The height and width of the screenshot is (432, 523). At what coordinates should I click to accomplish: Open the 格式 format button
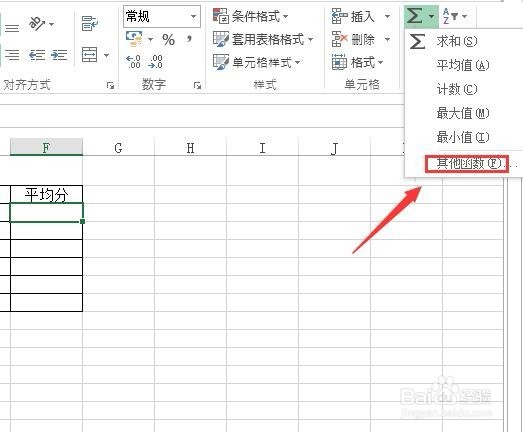coord(357,62)
